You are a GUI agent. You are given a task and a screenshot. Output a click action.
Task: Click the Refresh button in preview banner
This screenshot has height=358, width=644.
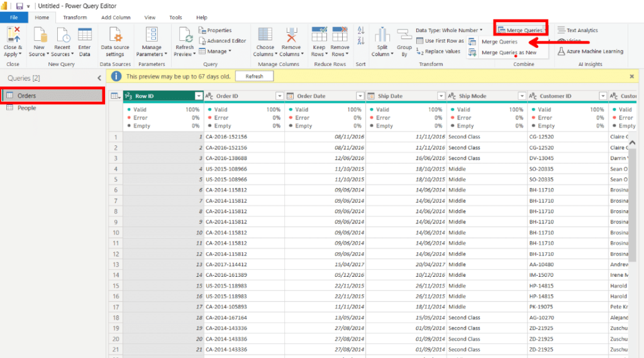coord(254,77)
